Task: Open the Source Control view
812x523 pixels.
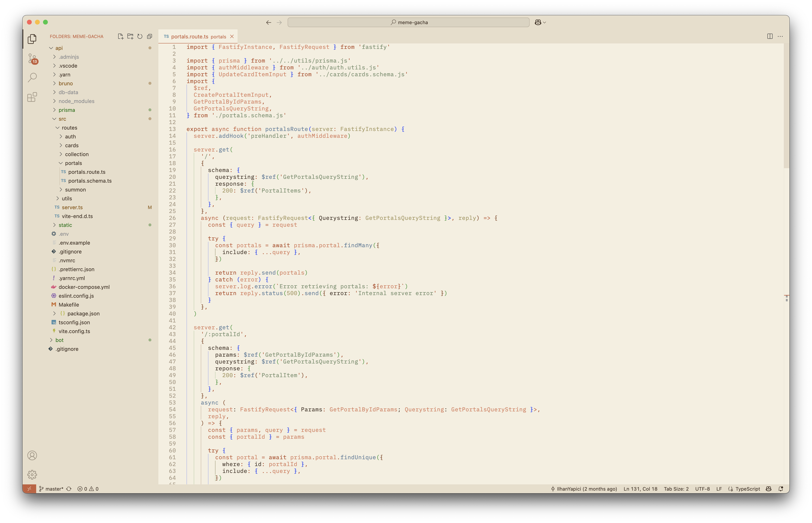Action: pyautogui.click(x=32, y=58)
